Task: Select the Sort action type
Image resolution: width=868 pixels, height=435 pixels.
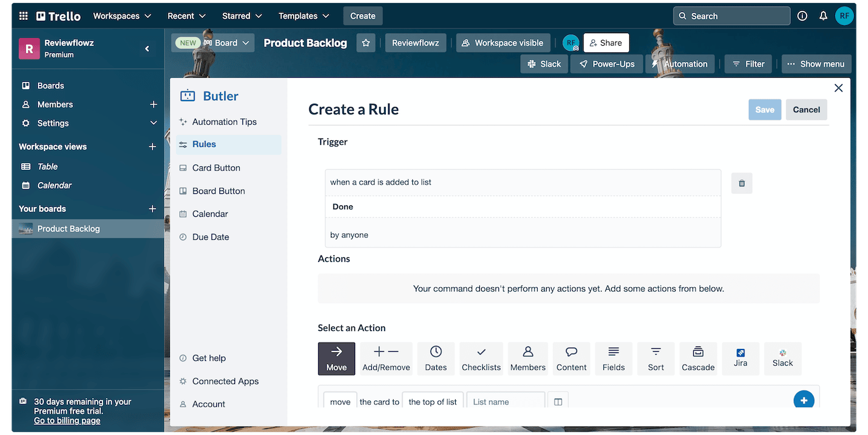Action: pyautogui.click(x=656, y=358)
